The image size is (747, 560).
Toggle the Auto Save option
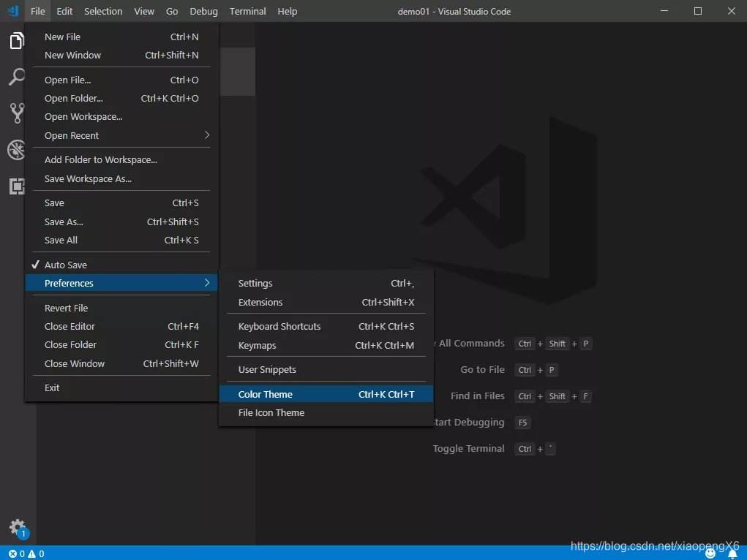[x=121, y=265]
